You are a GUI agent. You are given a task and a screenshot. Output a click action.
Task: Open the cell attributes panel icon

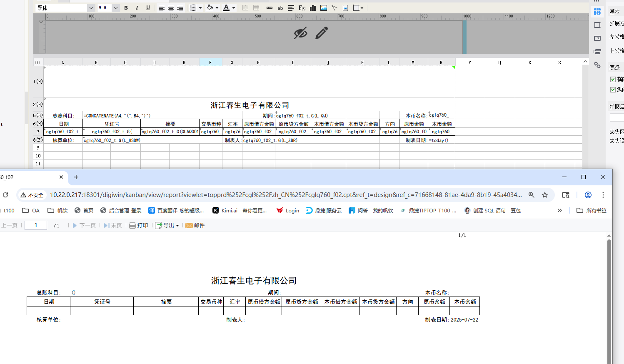pyautogui.click(x=597, y=12)
